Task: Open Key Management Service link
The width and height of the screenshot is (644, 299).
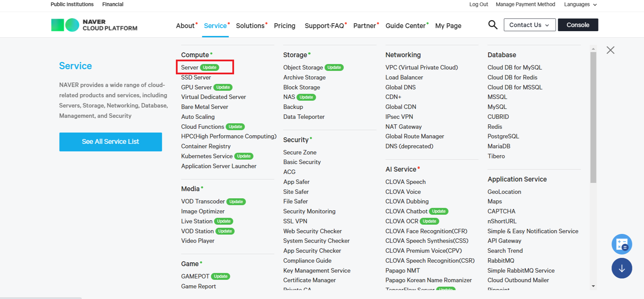Action: (x=317, y=271)
